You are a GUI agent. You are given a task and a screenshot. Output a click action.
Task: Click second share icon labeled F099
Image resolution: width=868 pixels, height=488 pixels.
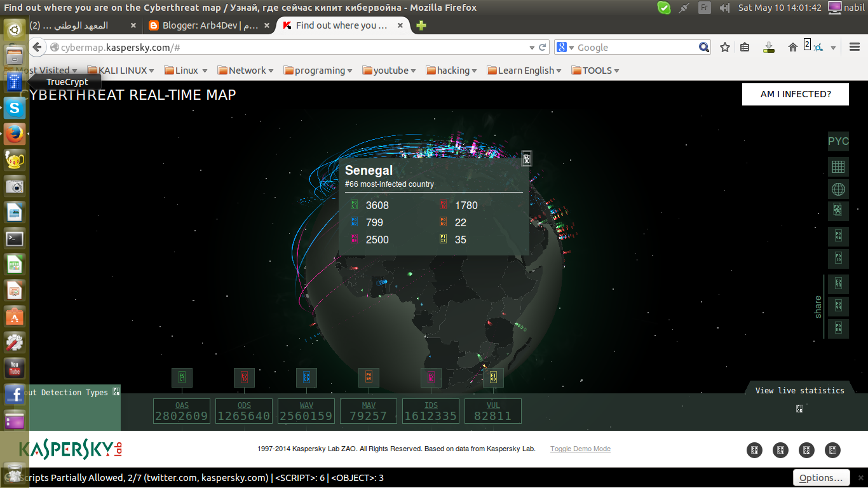(x=838, y=306)
